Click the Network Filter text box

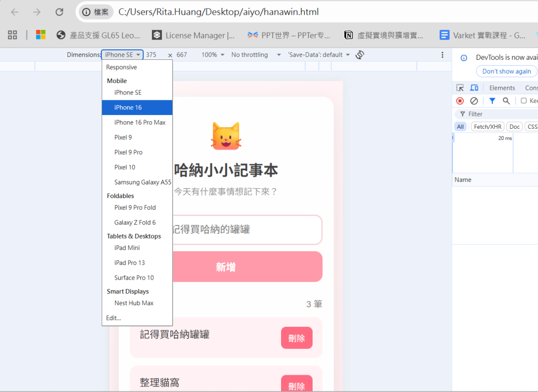(x=498, y=114)
